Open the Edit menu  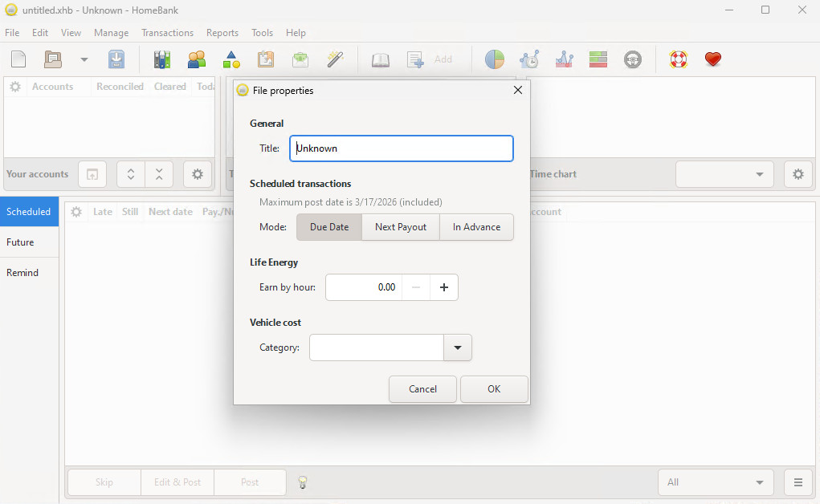39,32
